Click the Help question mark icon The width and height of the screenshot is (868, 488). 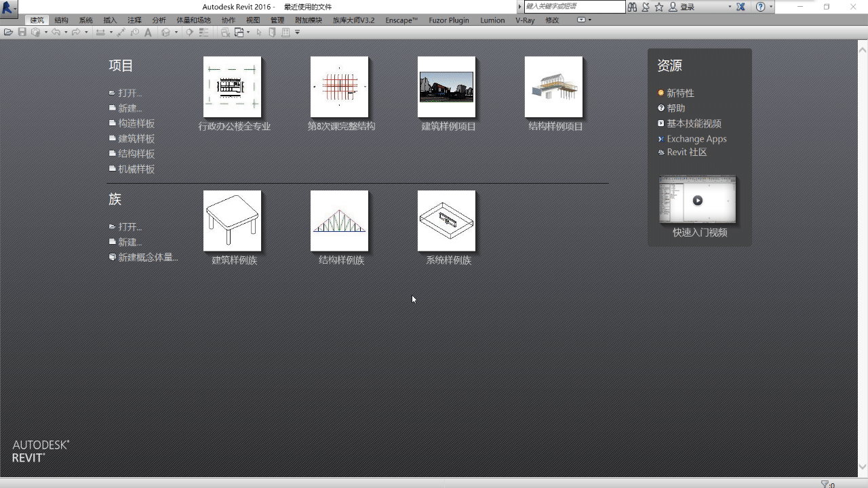click(x=760, y=7)
